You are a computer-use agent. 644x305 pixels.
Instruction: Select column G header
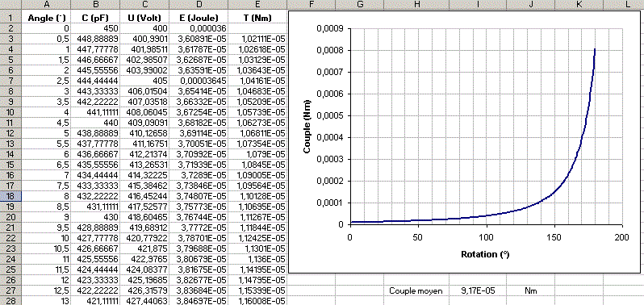tap(360, 5)
